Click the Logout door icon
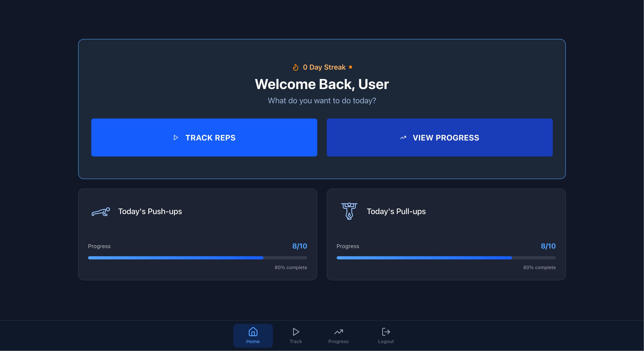The width and height of the screenshot is (644, 351). [386, 332]
